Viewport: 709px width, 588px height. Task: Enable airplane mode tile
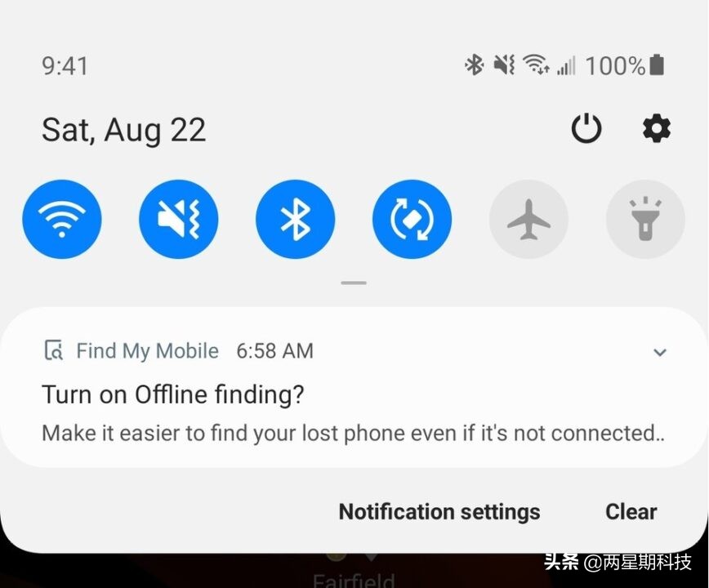click(x=528, y=219)
